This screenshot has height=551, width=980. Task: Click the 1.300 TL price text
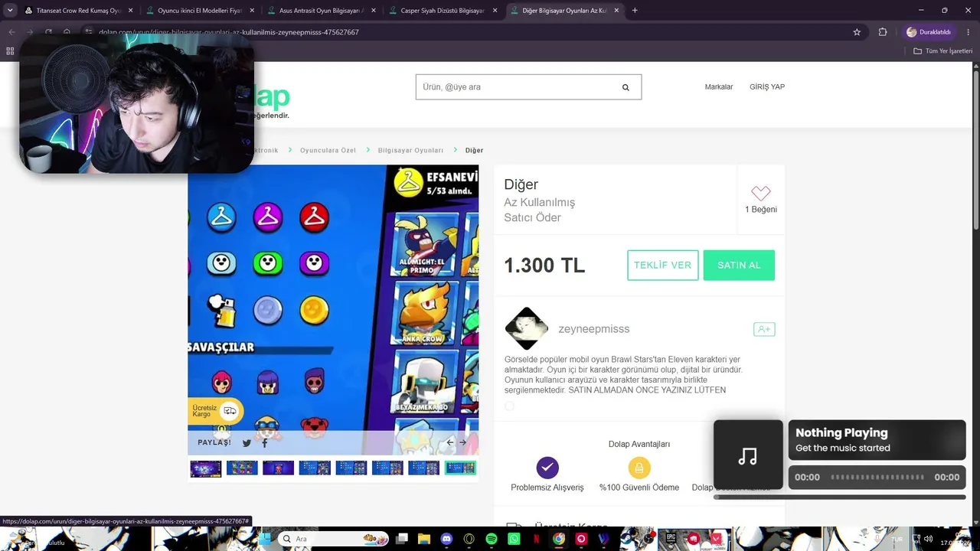coord(544,266)
